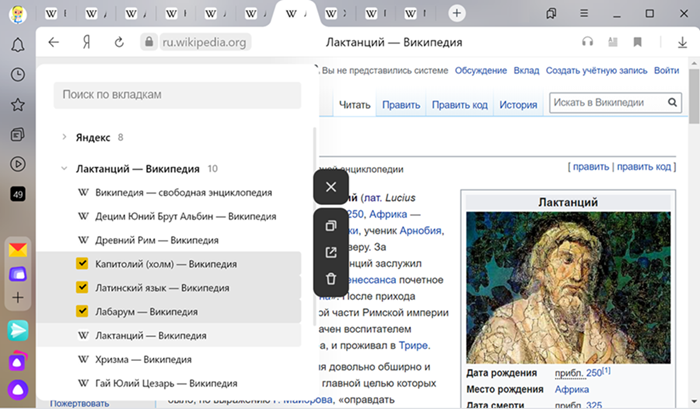Click the headphones read-aloud icon
Screen dimensions: 700x409
point(588,42)
